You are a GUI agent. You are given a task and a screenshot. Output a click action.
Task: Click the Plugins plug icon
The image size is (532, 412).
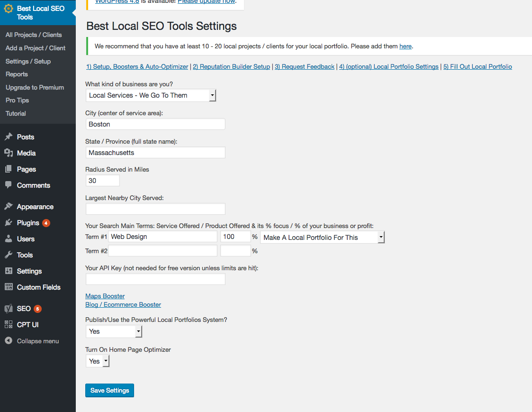tap(9, 223)
